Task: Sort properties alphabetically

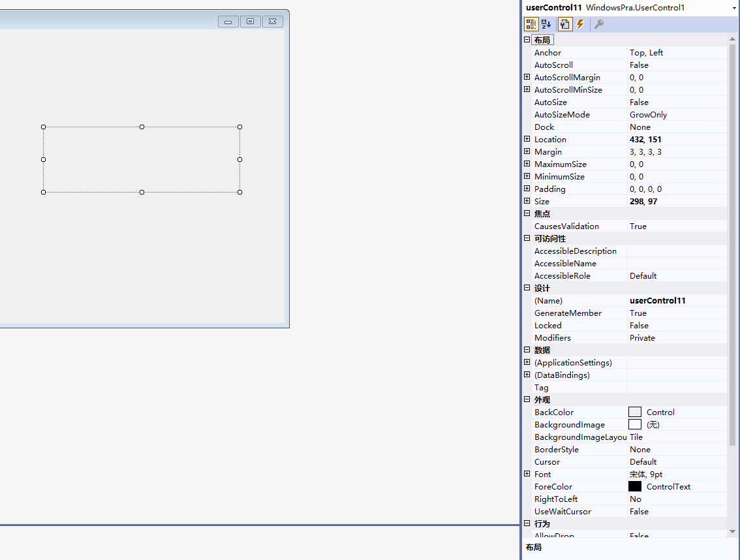Action: click(x=546, y=24)
